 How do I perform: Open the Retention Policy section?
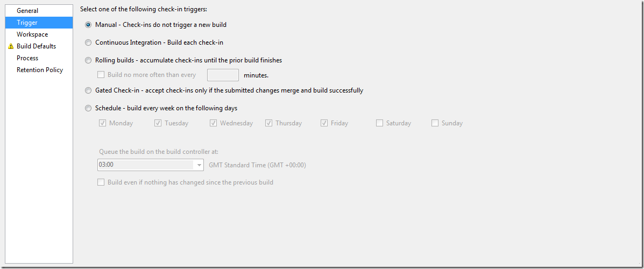pos(40,70)
